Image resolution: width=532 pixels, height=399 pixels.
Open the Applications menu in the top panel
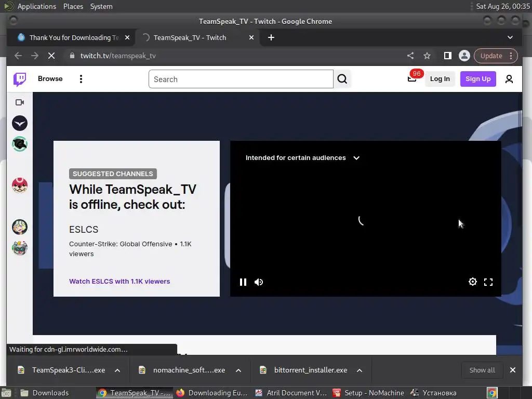coord(37,6)
